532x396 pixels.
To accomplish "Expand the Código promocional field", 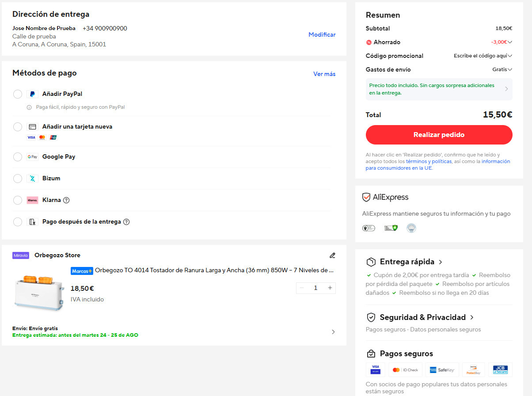I will tap(510, 56).
